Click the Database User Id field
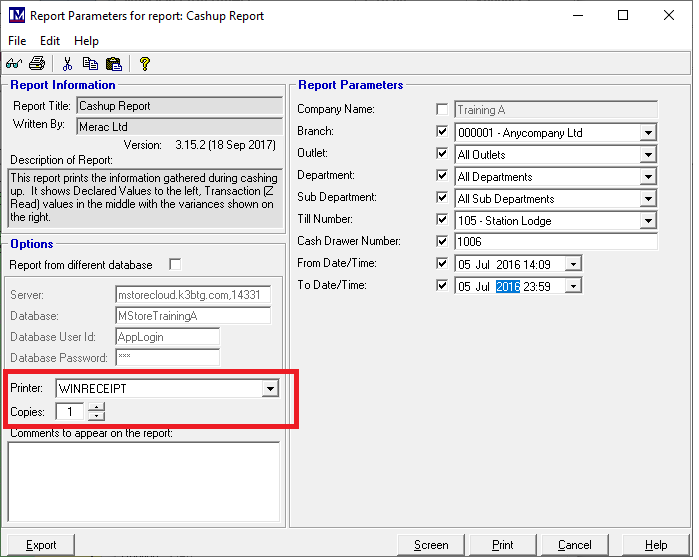This screenshot has height=560, width=699. pyautogui.click(x=167, y=337)
